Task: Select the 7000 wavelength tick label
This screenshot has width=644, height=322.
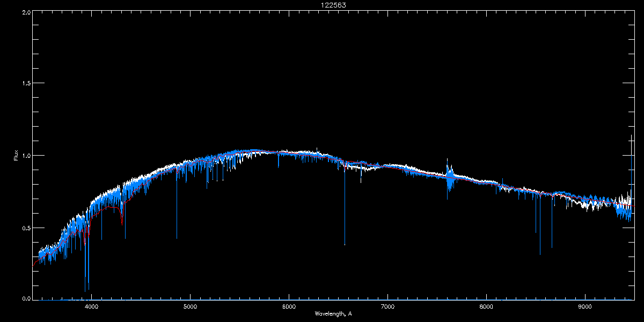Action: pyautogui.click(x=387, y=306)
